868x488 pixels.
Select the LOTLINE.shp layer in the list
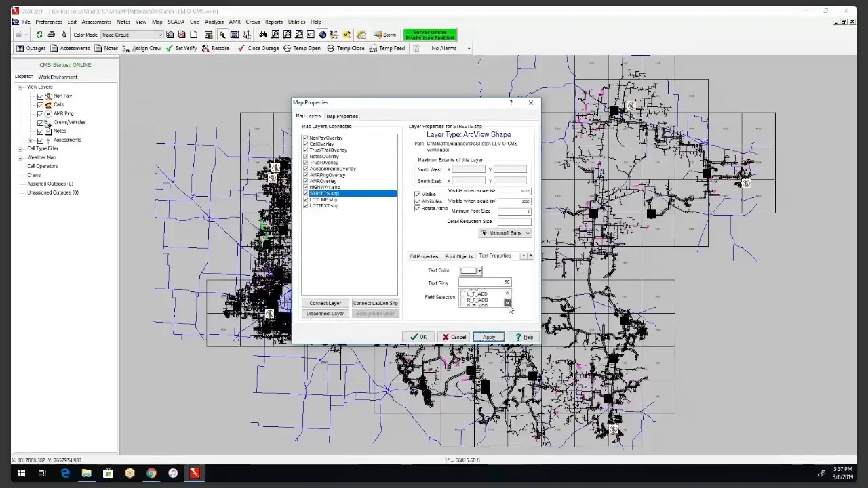323,200
